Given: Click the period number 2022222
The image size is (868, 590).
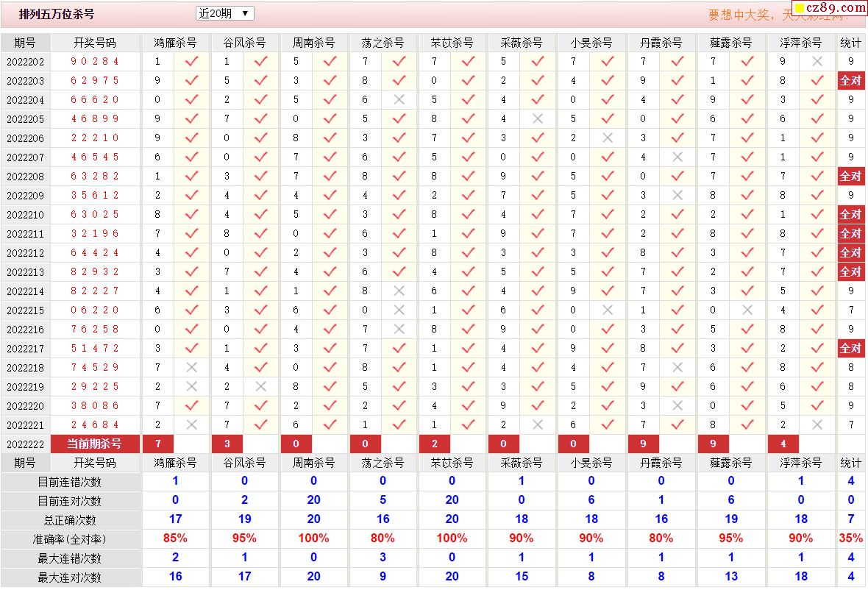Looking at the screenshot, I should point(26,444).
